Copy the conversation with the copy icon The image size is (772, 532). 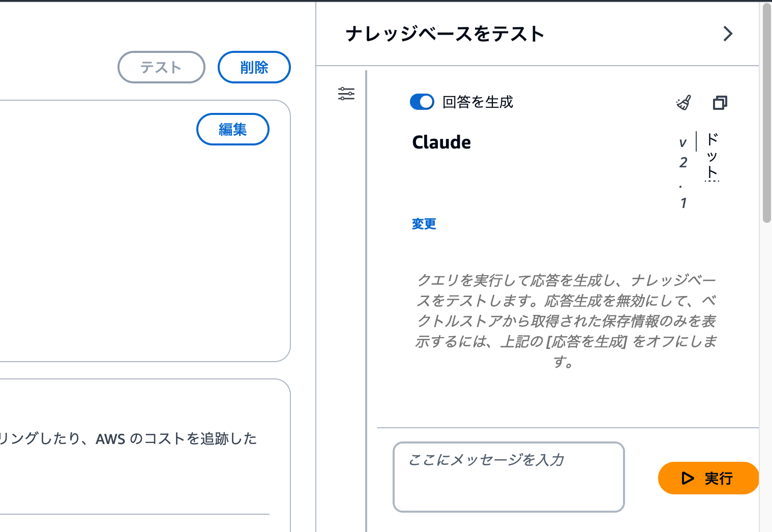click(x=720, y=103)
